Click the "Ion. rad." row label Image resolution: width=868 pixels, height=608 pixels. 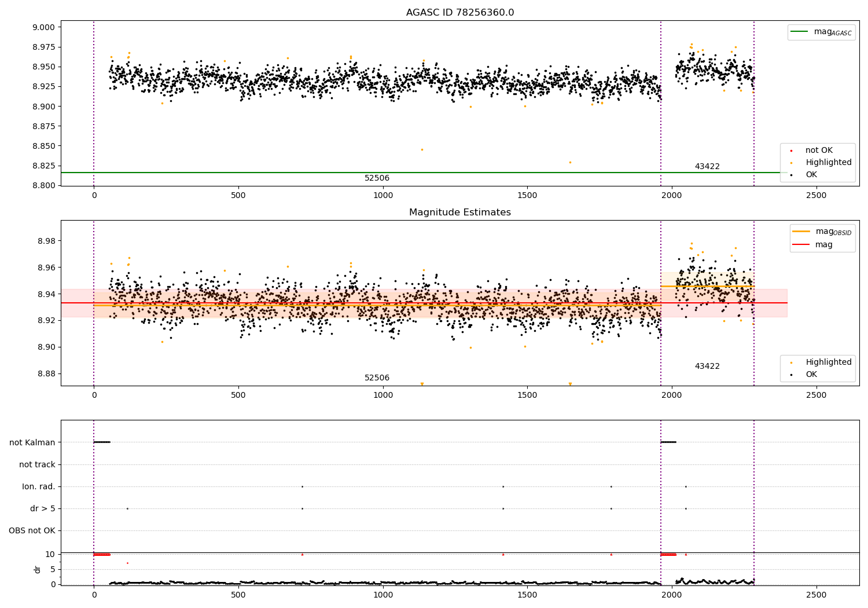pyautogui.click(x=39, y=487)
